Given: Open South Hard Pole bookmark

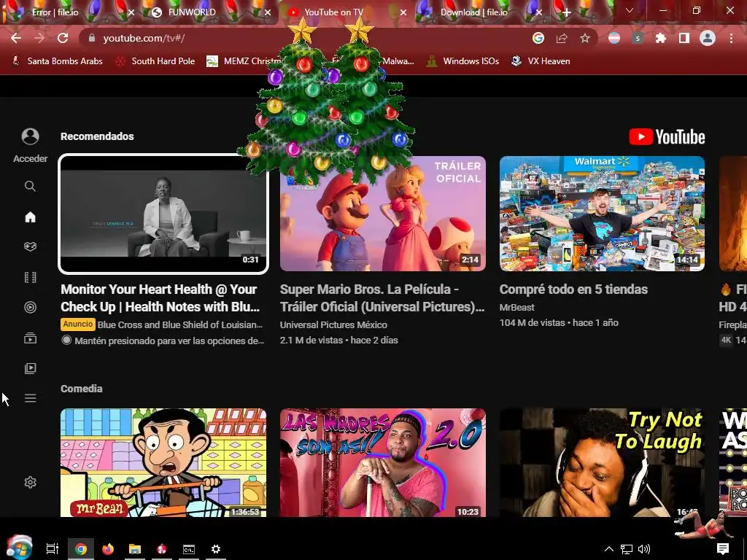Looking at the screenshot, I should click(x=155, y=61).
